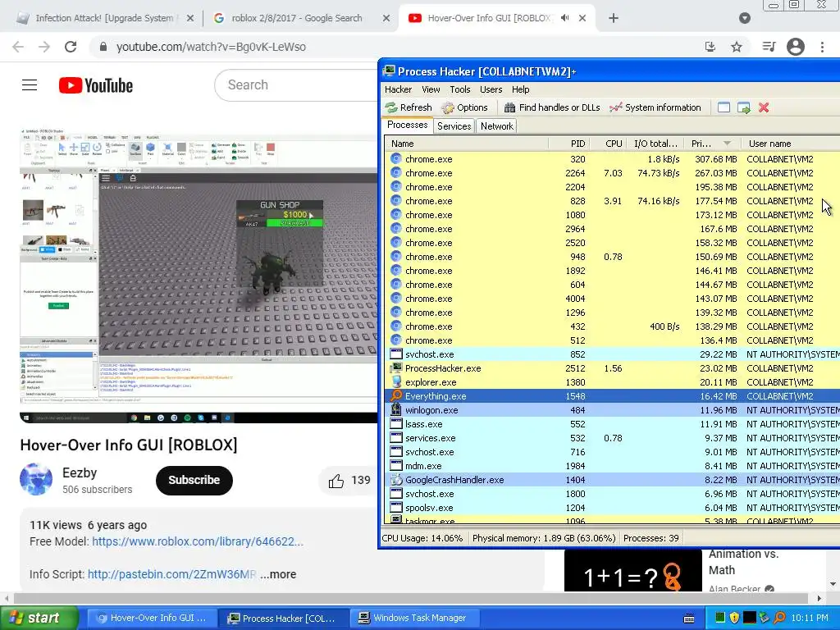Expand description with ...more
840x630 pixels.
click(x=278, y=574)
